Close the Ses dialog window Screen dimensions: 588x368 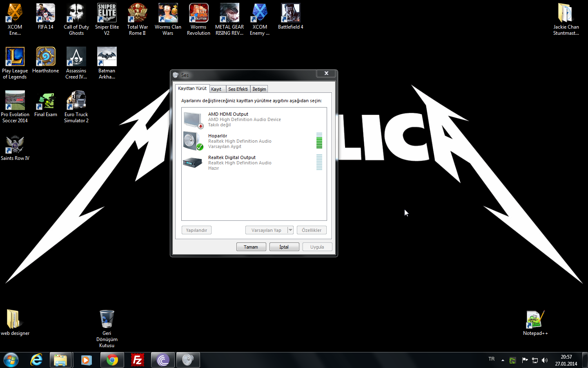pos(326,73)
